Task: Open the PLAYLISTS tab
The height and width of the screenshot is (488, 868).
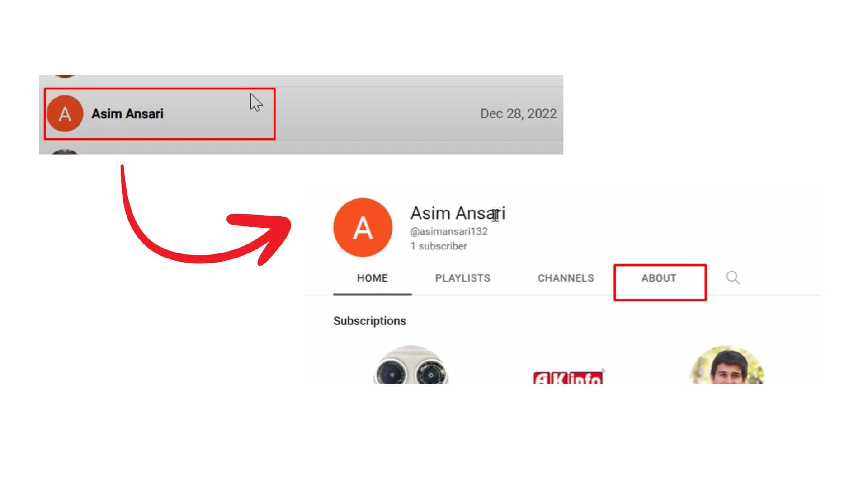Action: [x=462, y=278]
